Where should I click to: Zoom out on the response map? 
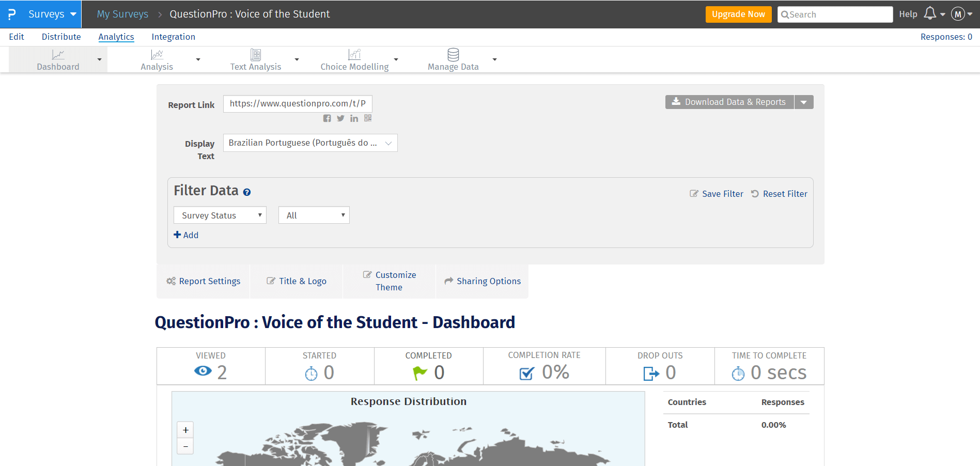click(185, 446)
